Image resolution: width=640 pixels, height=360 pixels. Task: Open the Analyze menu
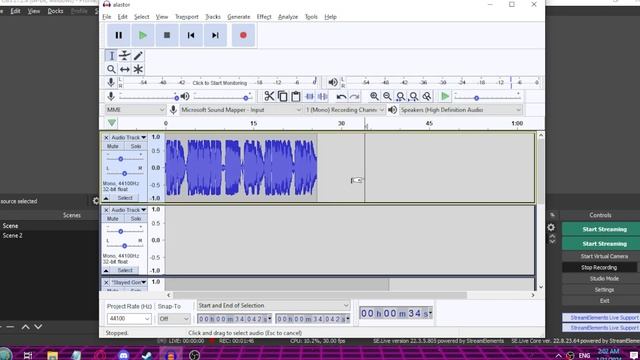pyautogui.click(x=288, y=17)
